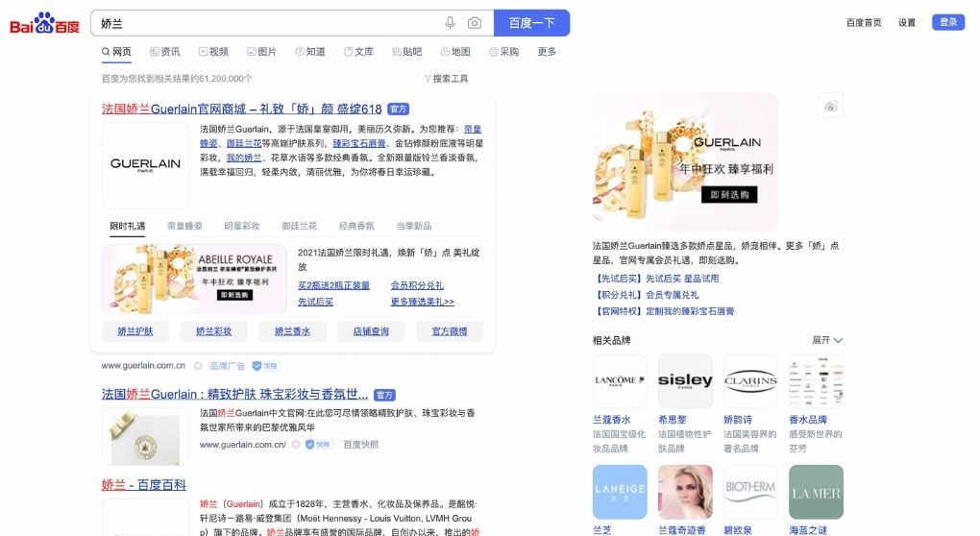Open 搜索工具 filter options
Viewport: 980px width, 536px height.
click(x=446, y=79)
